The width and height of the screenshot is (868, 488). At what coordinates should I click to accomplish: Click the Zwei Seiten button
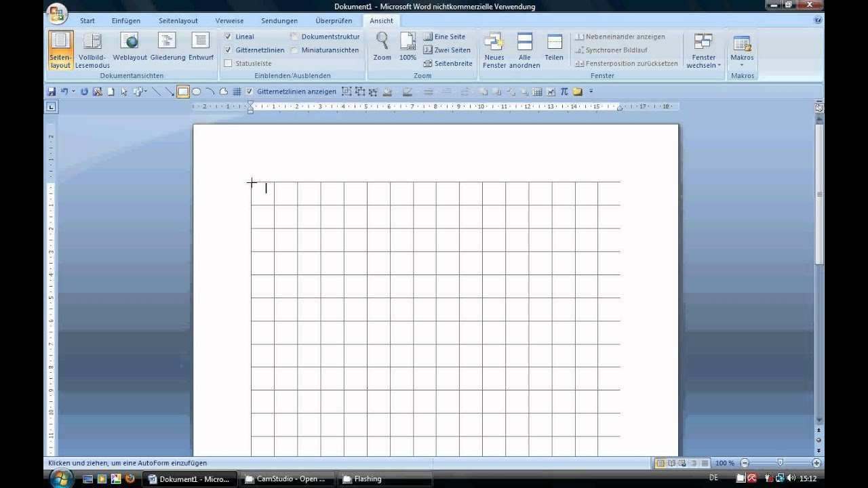coord(447,50)
